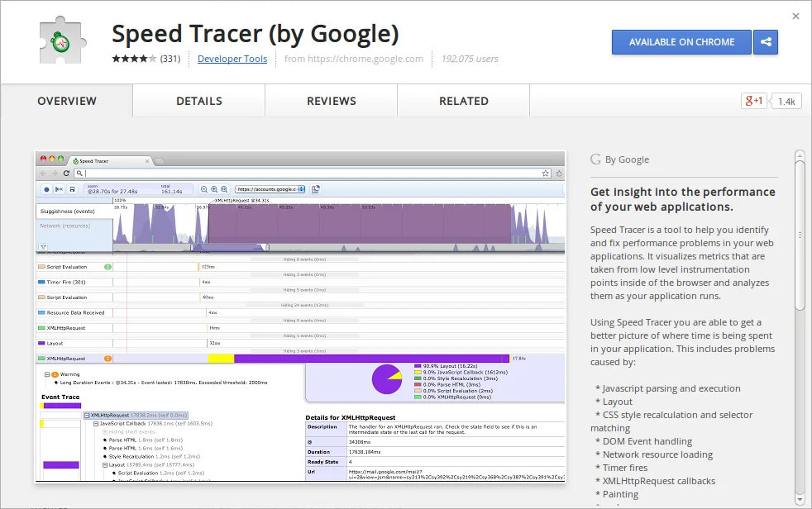
Task: Close the extension dialog with the X
Action: [796, 17]
